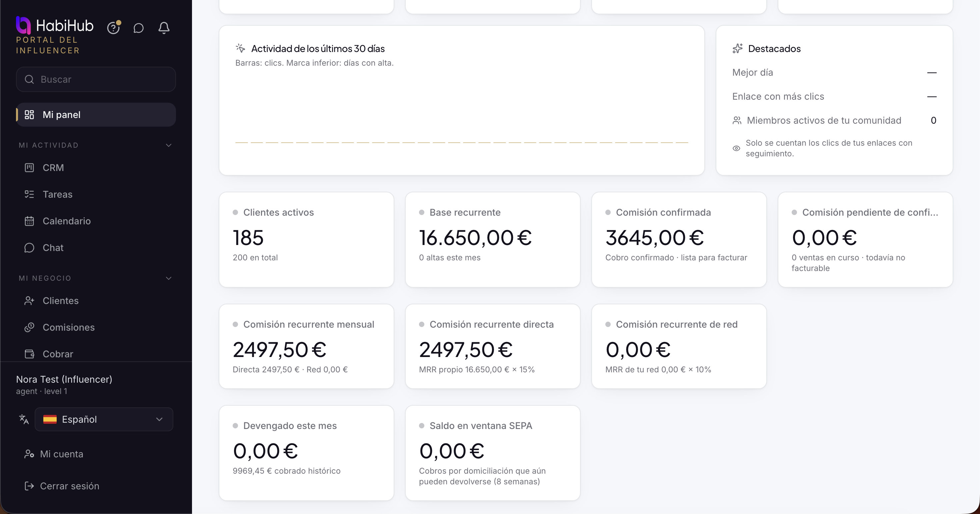Click the Comisión confirmada 3645,00 € value

[x=655, y=238]
